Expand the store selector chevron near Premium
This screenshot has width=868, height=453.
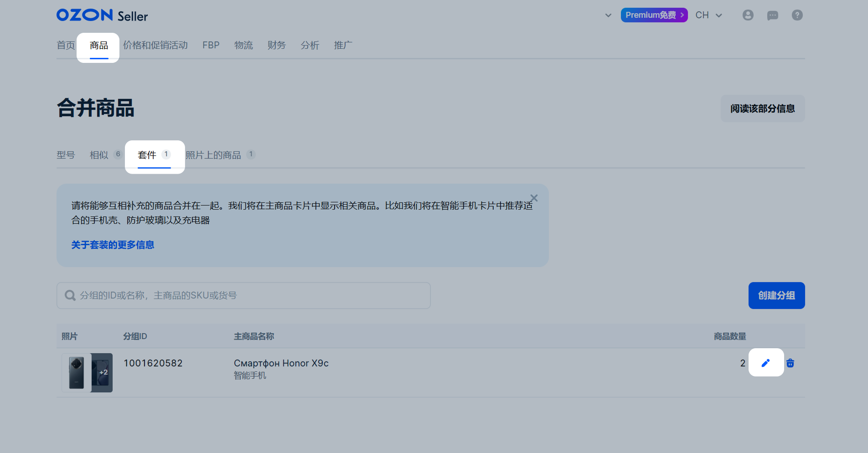tap(608, 15)
